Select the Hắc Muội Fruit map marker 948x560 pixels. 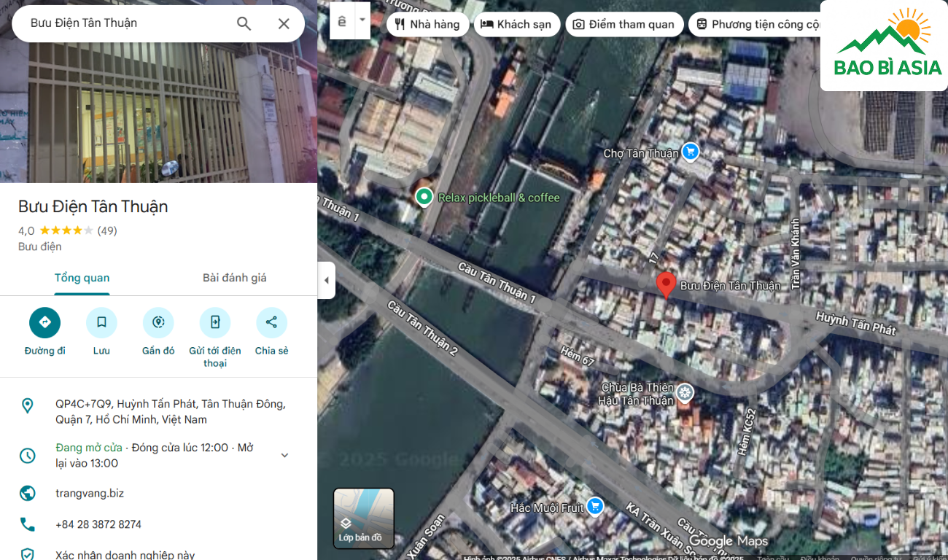595,506
